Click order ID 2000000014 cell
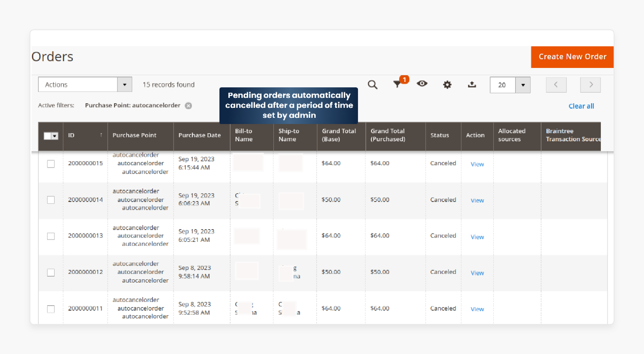 pos(85,200)
